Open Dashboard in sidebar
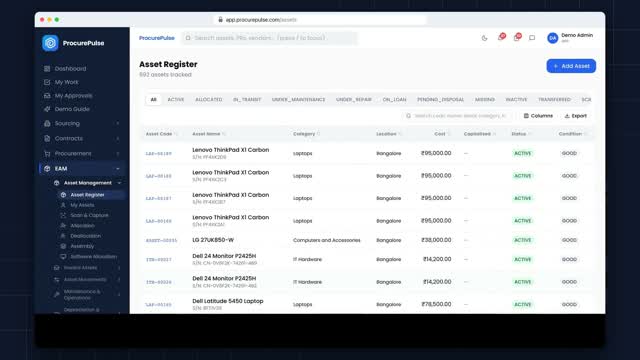 [70, 69]
